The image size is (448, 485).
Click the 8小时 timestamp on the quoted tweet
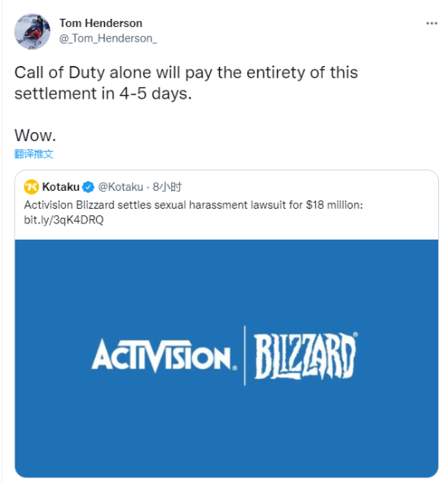pyautogui.click(x=167, y=187)
